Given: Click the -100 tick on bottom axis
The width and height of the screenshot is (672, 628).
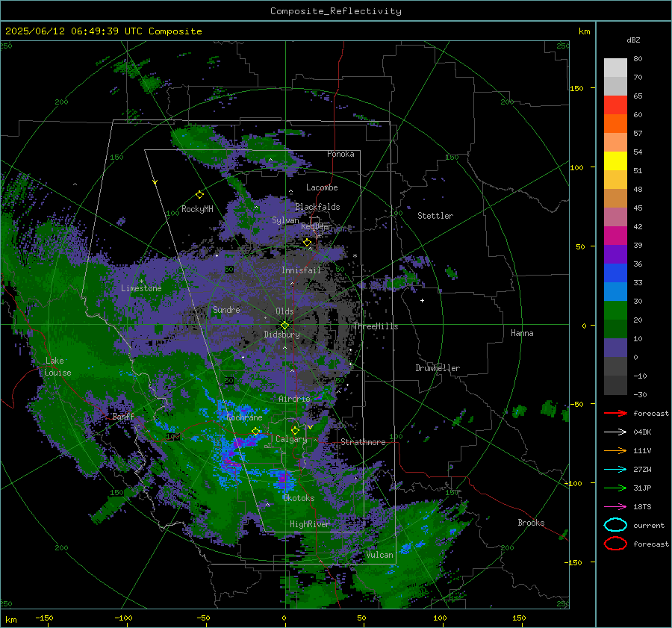Looking at the screenshot, I should tap(123, 618).
